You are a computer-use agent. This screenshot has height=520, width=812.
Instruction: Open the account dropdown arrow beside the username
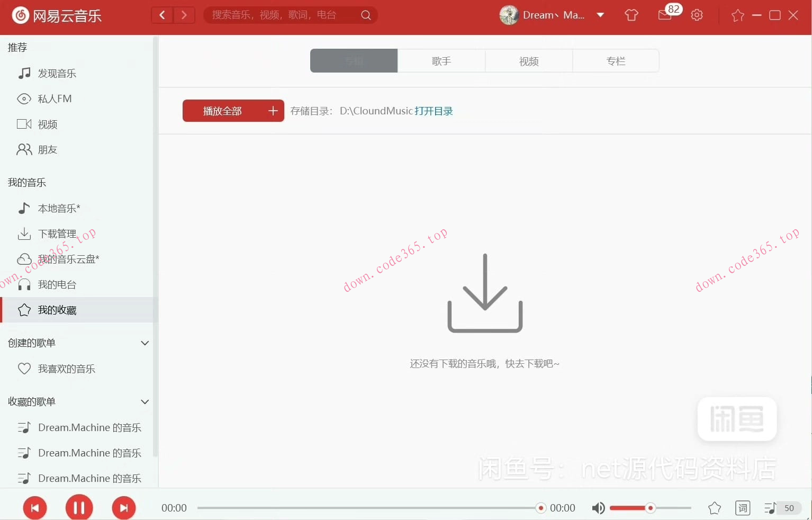[x=600, y=15]
